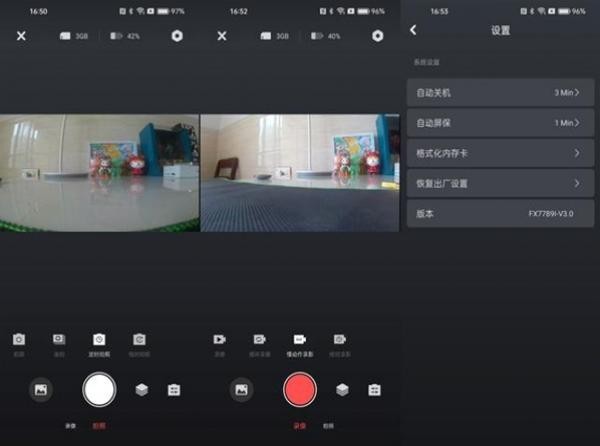Image resolution: width=600 pixels, height=446 pixels.
Task: Select the first video mode icon above record
Action: [219, 340]
